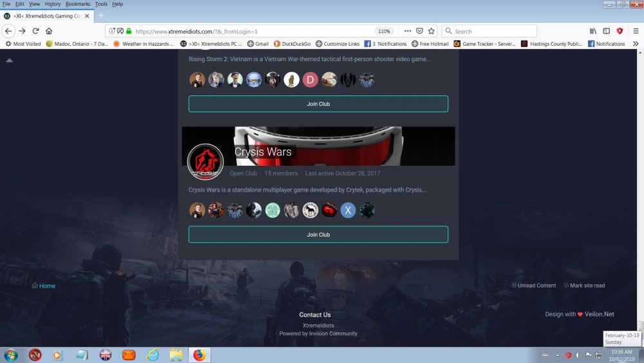Toggle the sidebar view icon

[x=606, y=31]
